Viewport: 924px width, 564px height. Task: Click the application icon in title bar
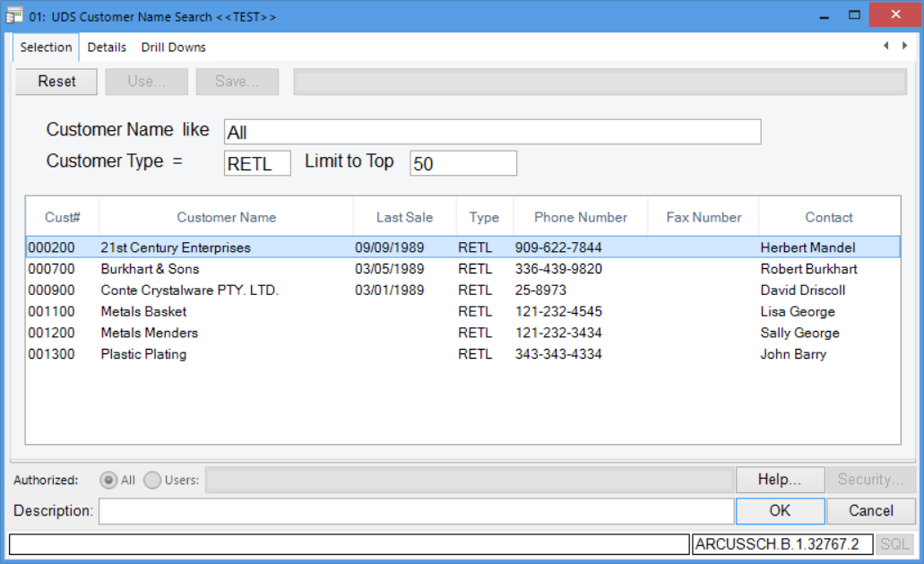tap(14, 16)
